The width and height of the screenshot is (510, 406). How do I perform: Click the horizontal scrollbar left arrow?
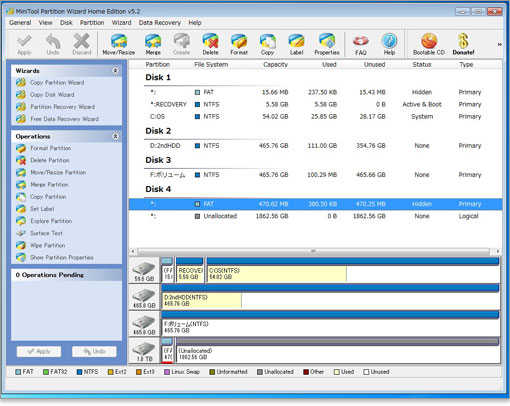pyautogui.click(x=133, y=251)
